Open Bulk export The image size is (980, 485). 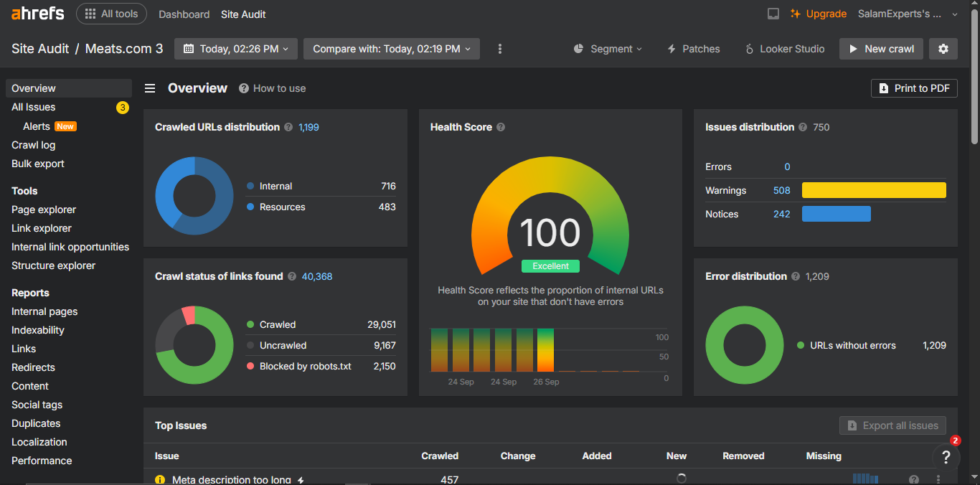(x=38, y=164)
